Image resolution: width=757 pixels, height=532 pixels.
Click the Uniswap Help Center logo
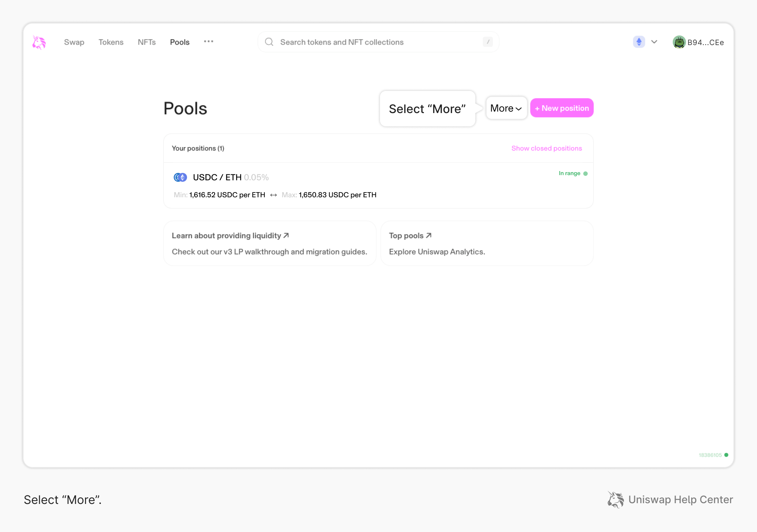[616, 499]
